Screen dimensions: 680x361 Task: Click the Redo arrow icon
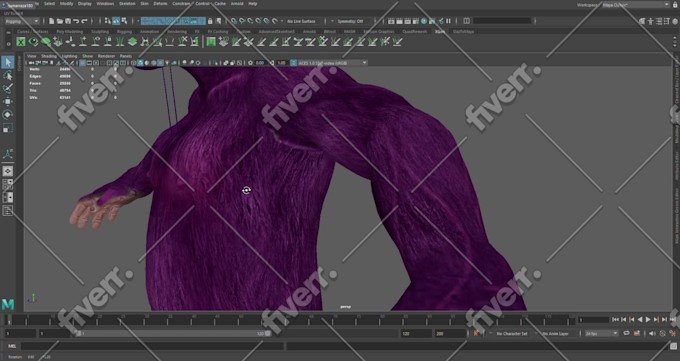(x=84, y=21)
